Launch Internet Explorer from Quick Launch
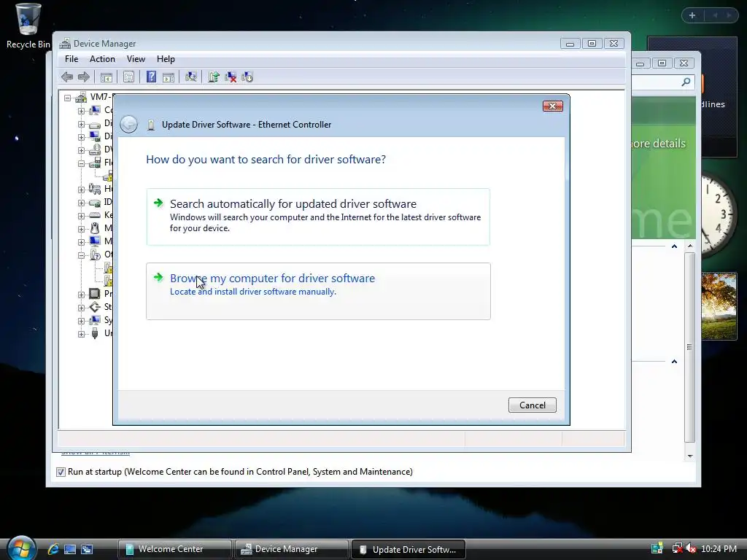 click(x=53, y=549)
